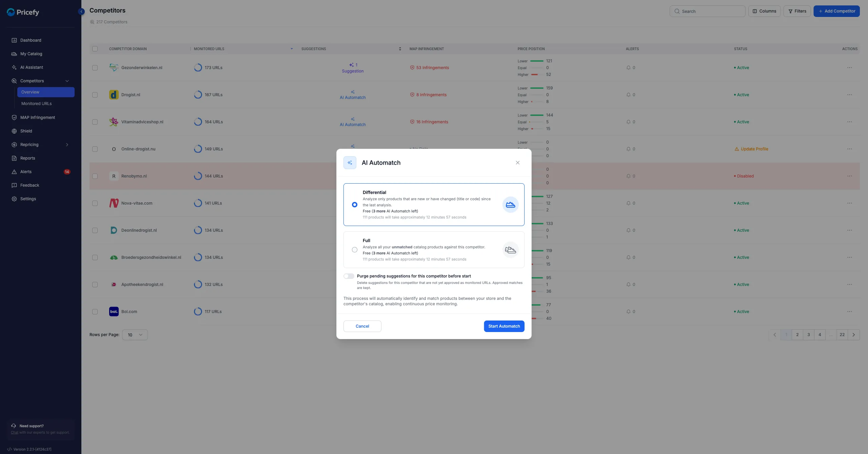Go to next page with arrow
The height and width of the screenshot is (454, 868).
click(853, 335)
